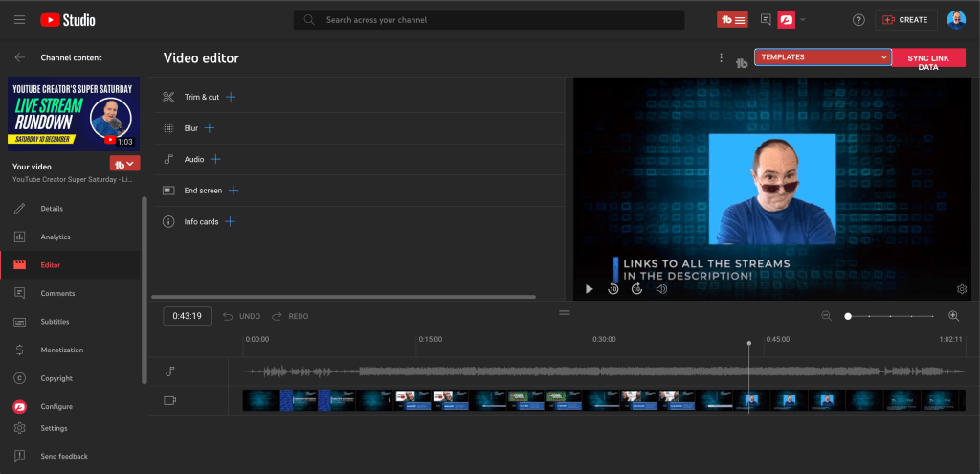Add Blur using plus icon
Viewport: 980px width, 474px height.
tap(210, 128)
